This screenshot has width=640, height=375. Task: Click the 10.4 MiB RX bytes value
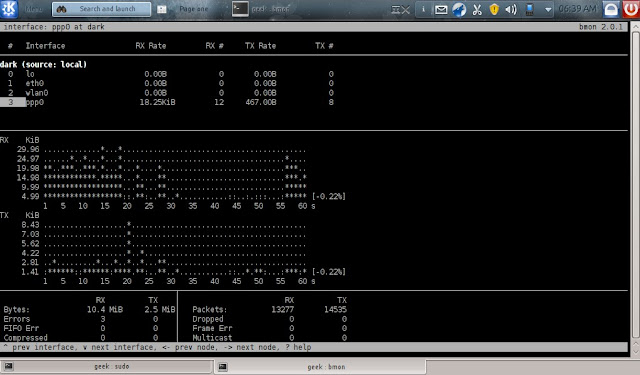pyautogui.click(x=105, y=310)
